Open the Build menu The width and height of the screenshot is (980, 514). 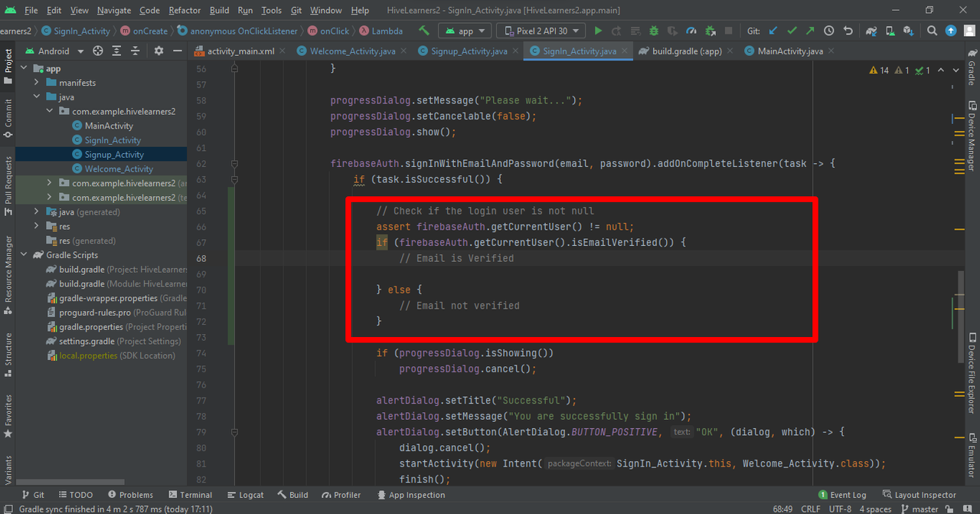219,10
